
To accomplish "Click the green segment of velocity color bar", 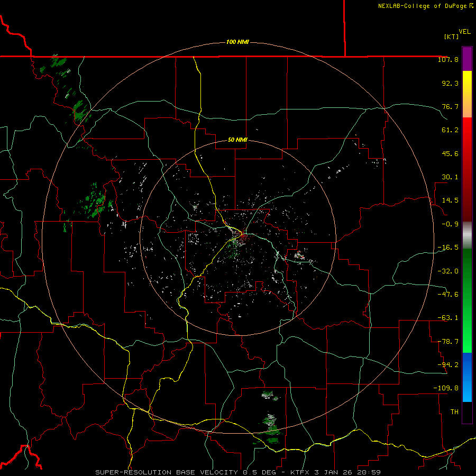I will point(467,300).
